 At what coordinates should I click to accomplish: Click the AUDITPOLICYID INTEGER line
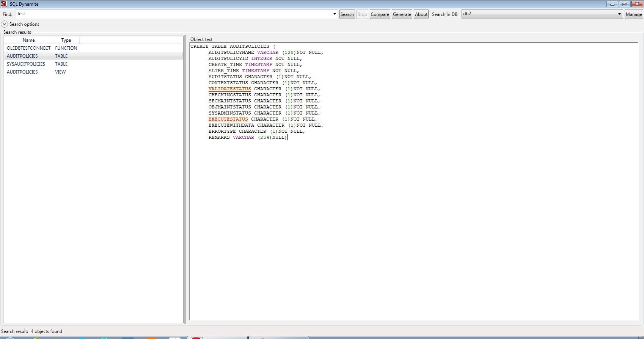coord(255,58)
